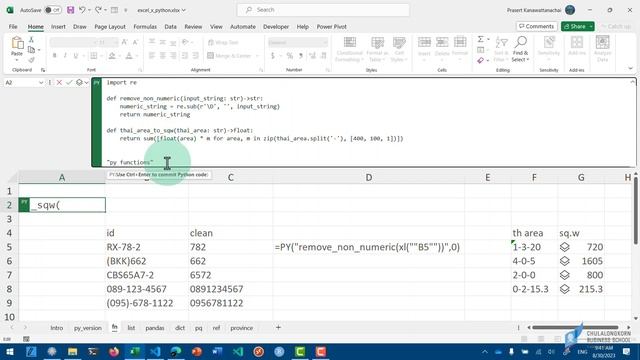
Task: Select the row 5 header
Action: [9, 247]
